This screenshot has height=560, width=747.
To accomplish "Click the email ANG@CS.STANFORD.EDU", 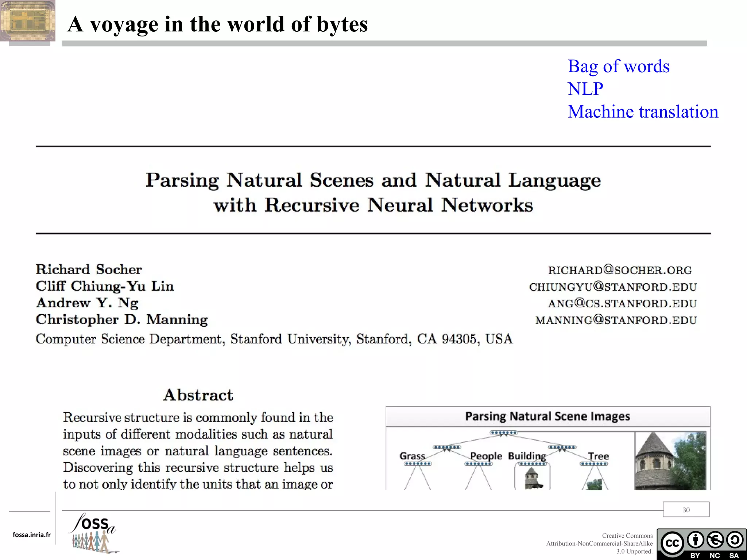I will coord(622,303).
